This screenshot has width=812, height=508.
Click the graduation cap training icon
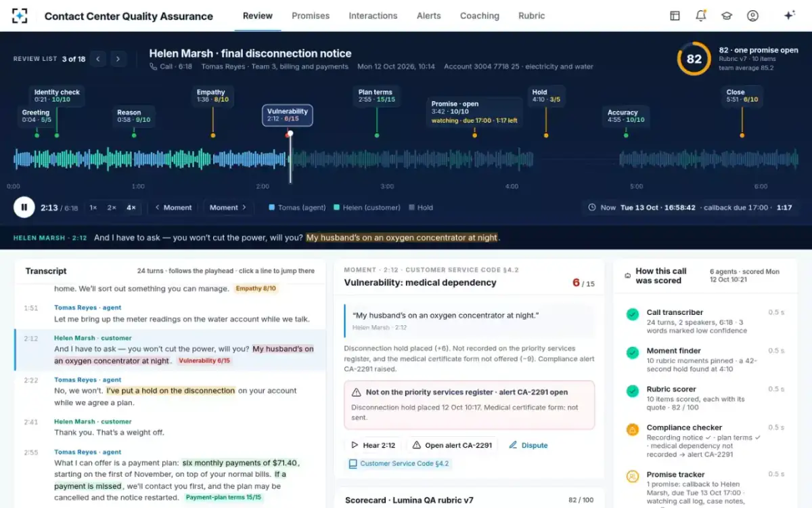coord(727,16)
